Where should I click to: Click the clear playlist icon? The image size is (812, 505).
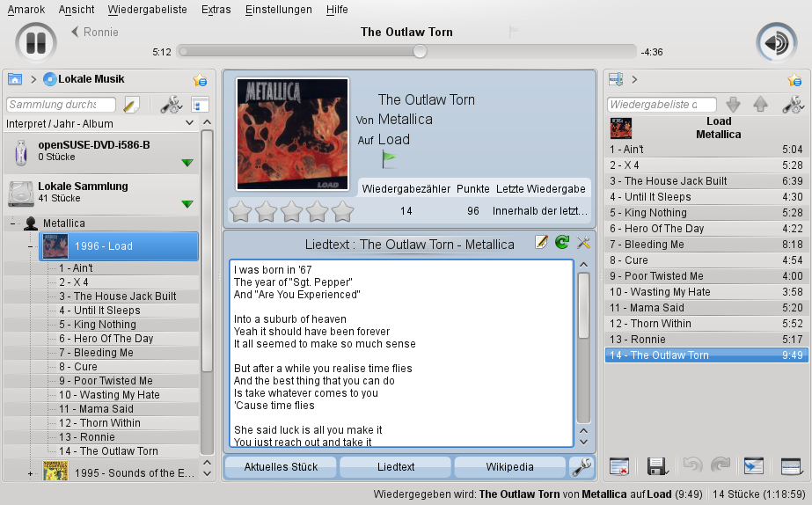[619, 466]
